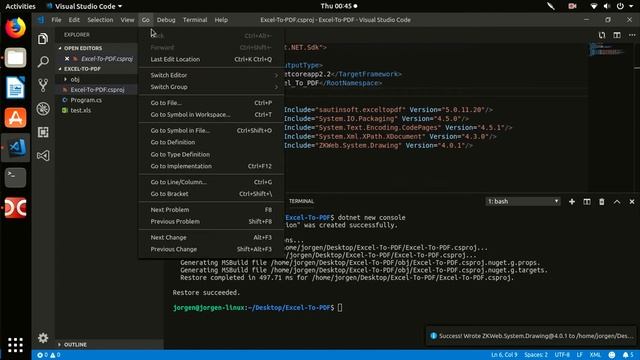Open LibreOffice Writer from the dock
The height and width of the screenshot is (360, 640).
pyautogui.click(x=16, y=87)
